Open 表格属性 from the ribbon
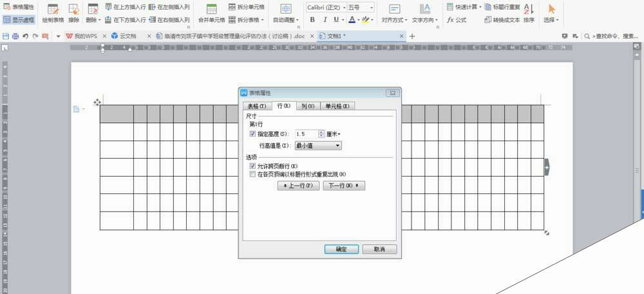644x294 pixels. click(19, 7)
